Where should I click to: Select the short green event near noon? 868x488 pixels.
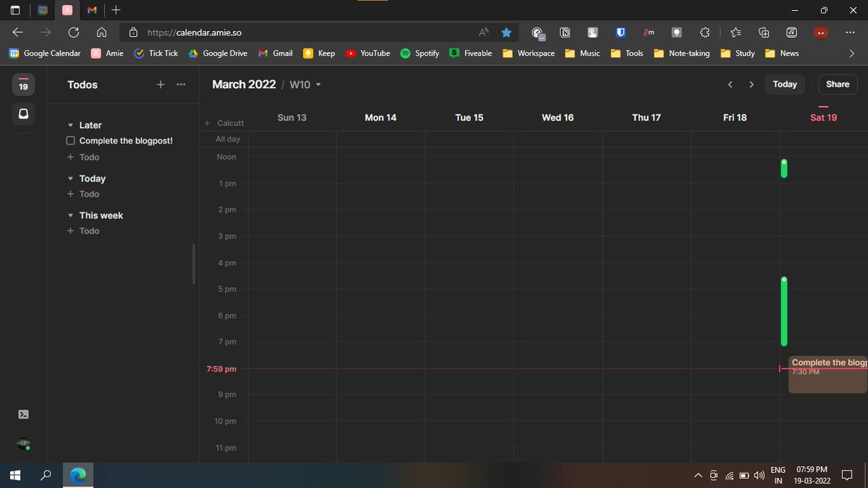tap(784, 168)
